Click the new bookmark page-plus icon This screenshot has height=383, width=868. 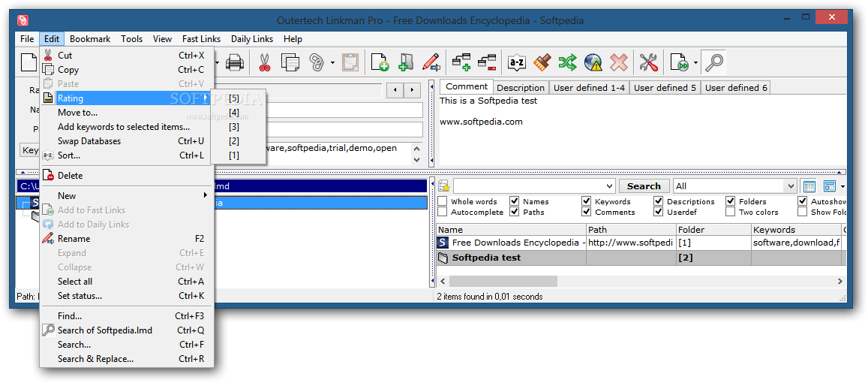coord(380,62)
